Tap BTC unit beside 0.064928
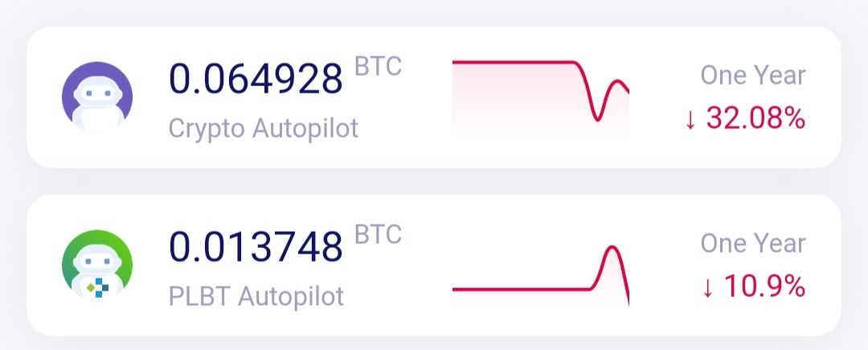The height and width of the screenshot is (350, 868). [378, 67]
